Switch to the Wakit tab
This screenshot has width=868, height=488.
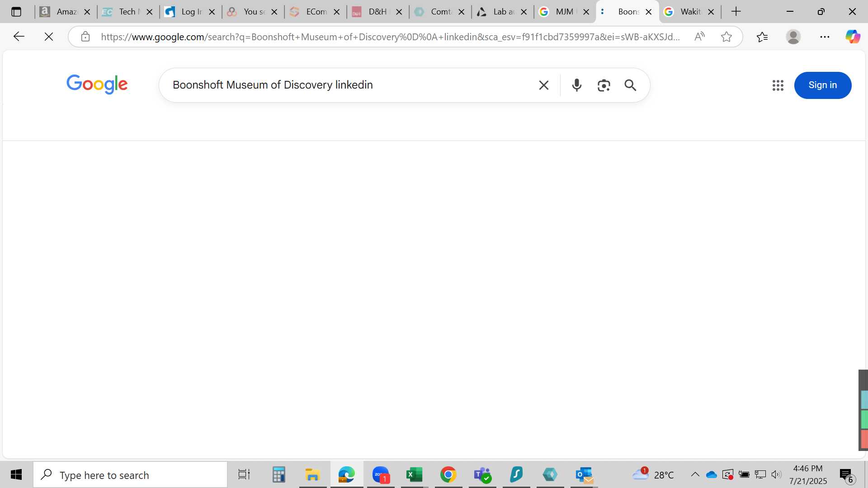coord(689,12)
